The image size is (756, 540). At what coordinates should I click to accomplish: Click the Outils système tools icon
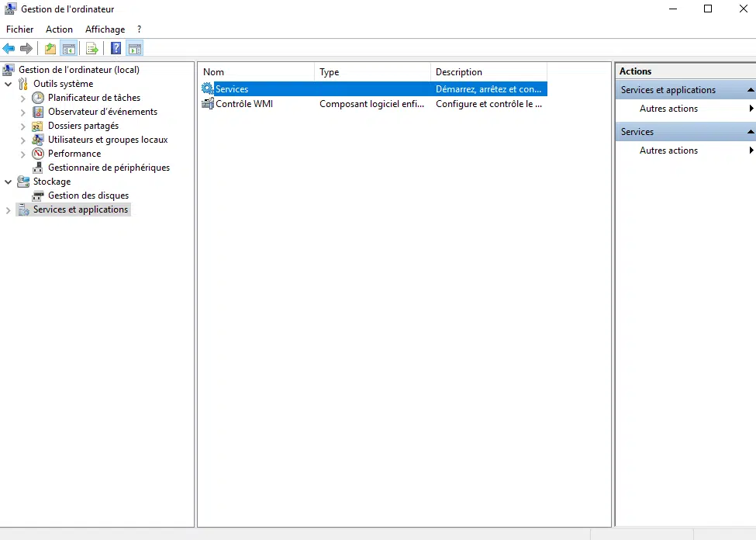[23, 84]
